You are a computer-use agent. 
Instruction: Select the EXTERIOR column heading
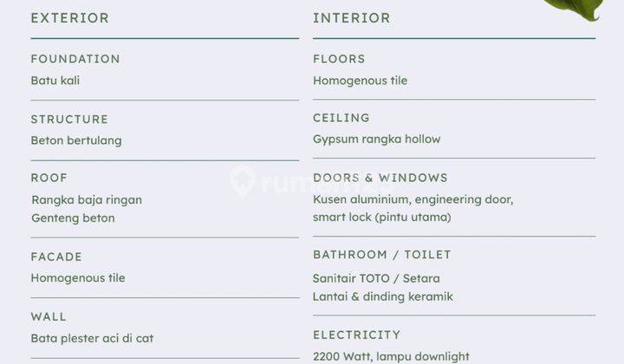pyautogui.click(x=69, y=18)
